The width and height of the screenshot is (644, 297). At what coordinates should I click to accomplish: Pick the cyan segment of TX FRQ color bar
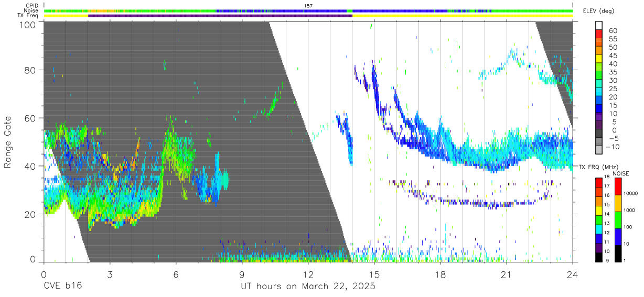coord(598,230)
